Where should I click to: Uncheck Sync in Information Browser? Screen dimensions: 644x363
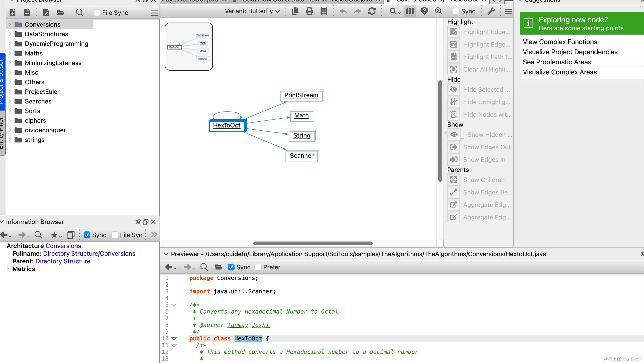tap(87, 235)
